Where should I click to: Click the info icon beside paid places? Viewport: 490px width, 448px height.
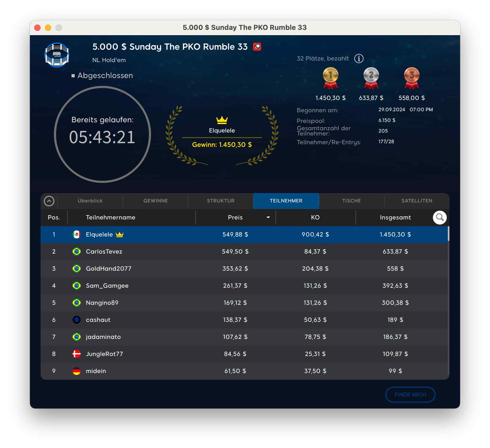click(x=359, y=58)
